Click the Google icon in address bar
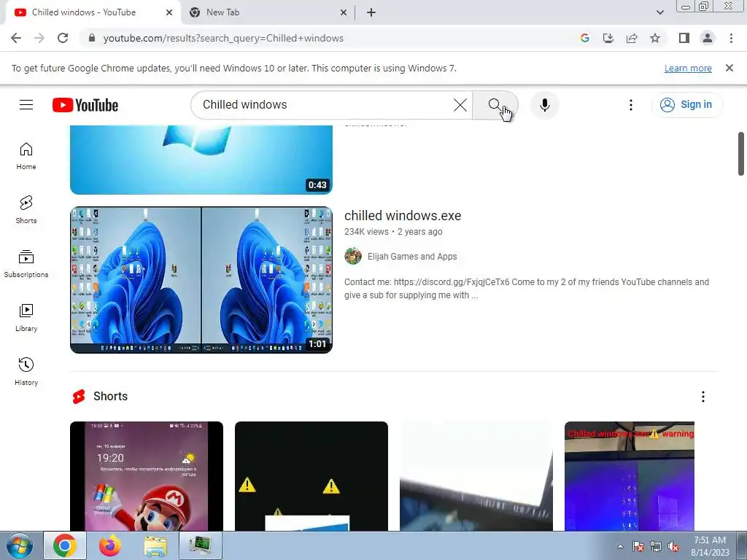This screenshot has height=560, width=747. coord(585,38)
